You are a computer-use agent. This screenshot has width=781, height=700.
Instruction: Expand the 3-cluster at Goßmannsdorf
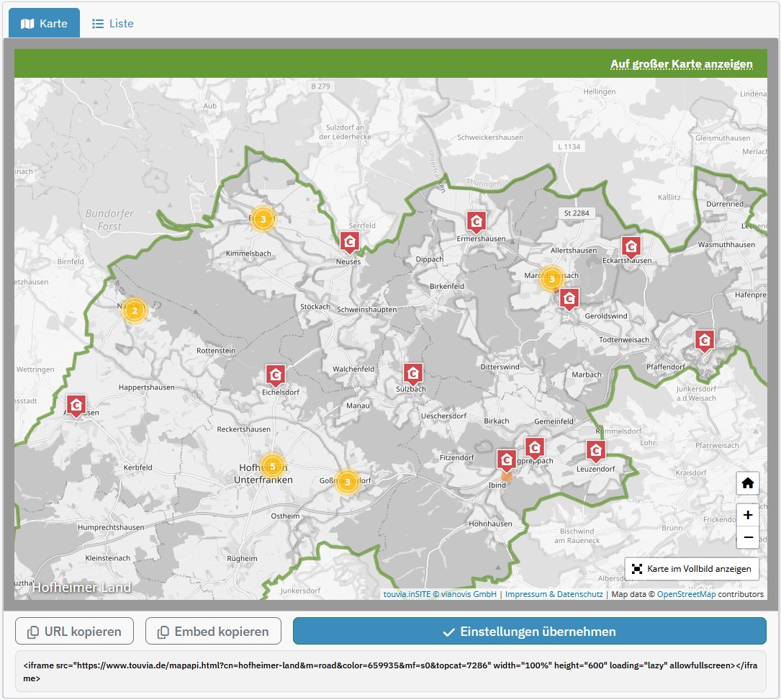tap(348, 482)
